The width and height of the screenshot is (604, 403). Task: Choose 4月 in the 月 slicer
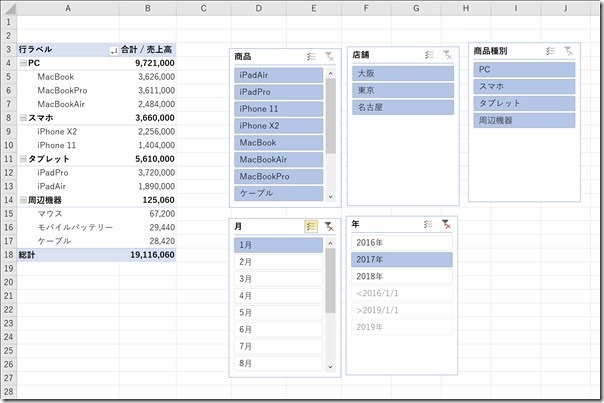coord(279,296)
